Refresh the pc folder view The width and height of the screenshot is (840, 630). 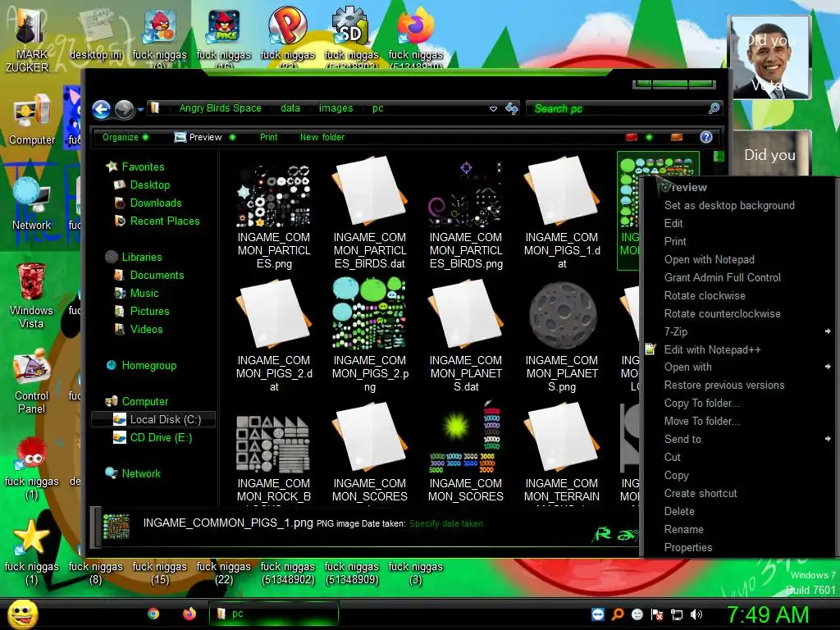tap(512, 109)
